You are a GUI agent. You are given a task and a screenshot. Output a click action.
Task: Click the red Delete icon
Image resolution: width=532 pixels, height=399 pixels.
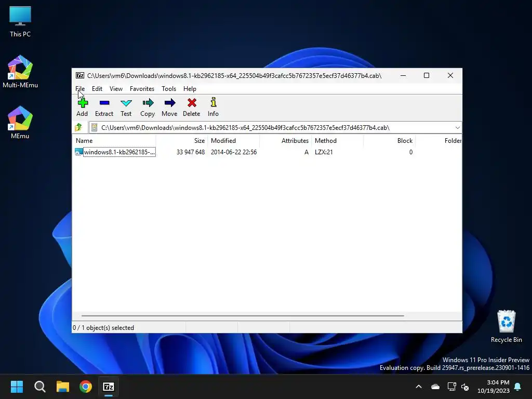192,103
